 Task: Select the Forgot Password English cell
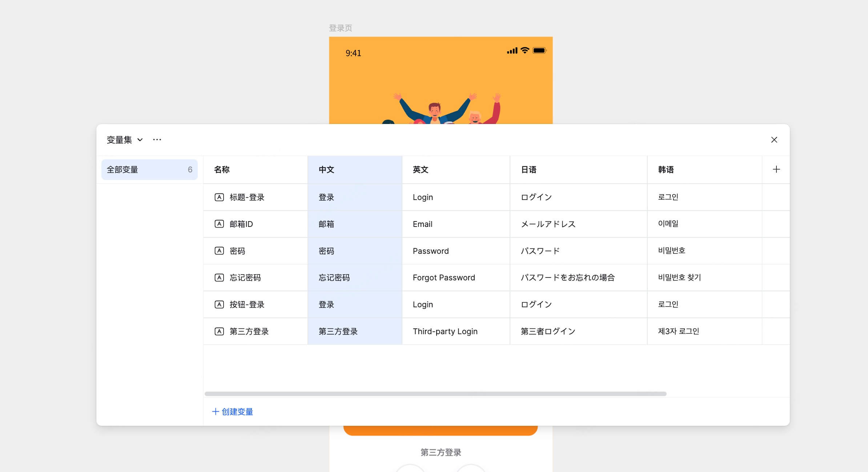click(x=444, y=277)
